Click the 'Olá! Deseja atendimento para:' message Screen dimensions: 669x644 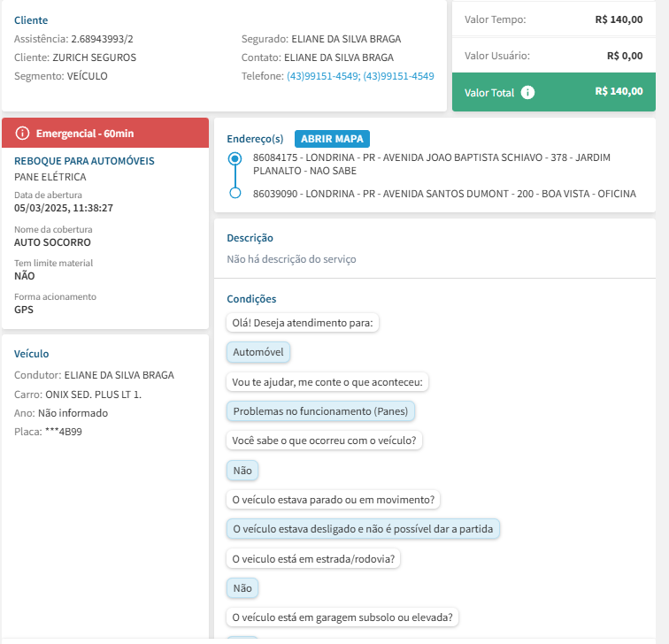(x=303, y=323)
